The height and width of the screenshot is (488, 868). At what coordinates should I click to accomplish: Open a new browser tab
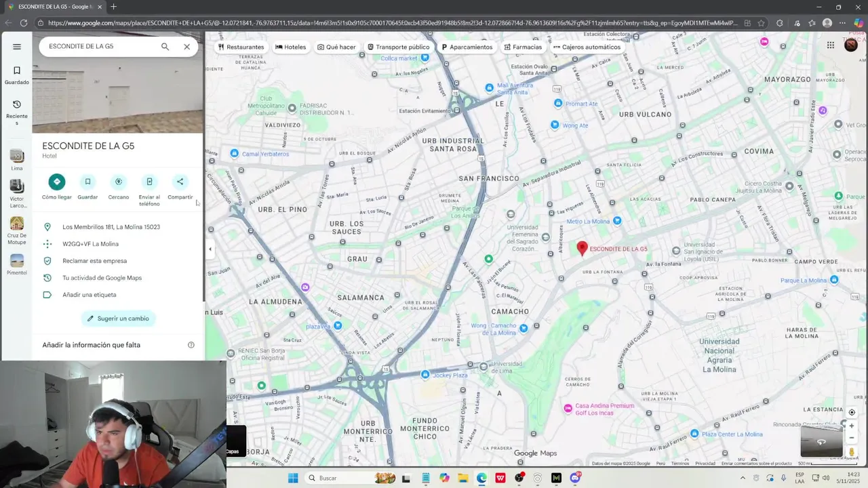(113, 7)
